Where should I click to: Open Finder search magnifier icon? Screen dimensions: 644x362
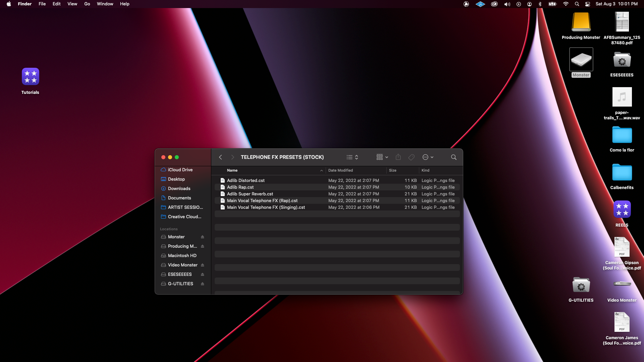click(453, 157)
